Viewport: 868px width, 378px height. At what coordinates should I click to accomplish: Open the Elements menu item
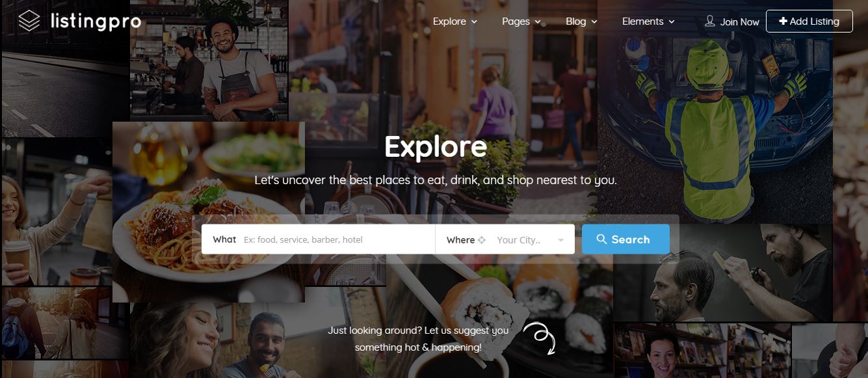642,21
